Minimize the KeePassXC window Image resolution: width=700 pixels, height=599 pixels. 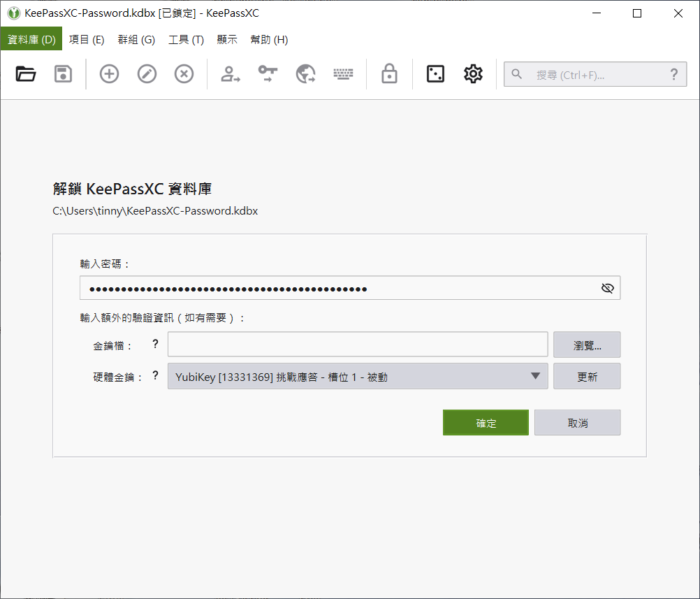pyautogui.click(x=597, y=13)
